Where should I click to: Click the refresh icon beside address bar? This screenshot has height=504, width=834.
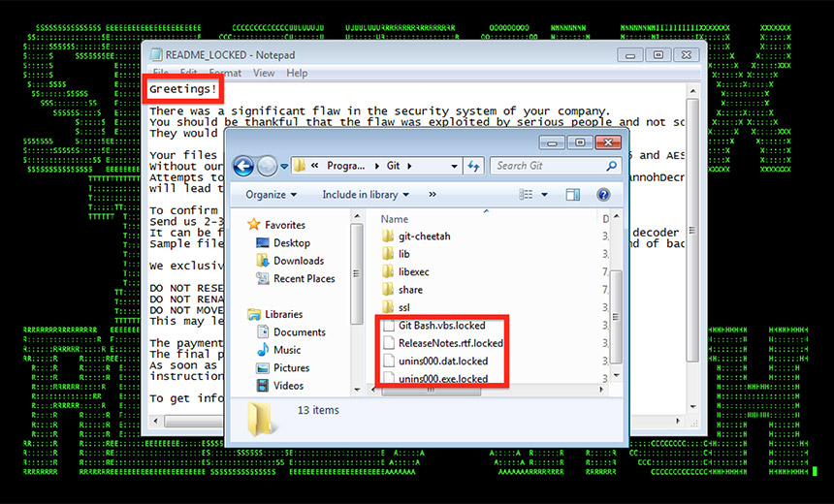pos(474,166)
